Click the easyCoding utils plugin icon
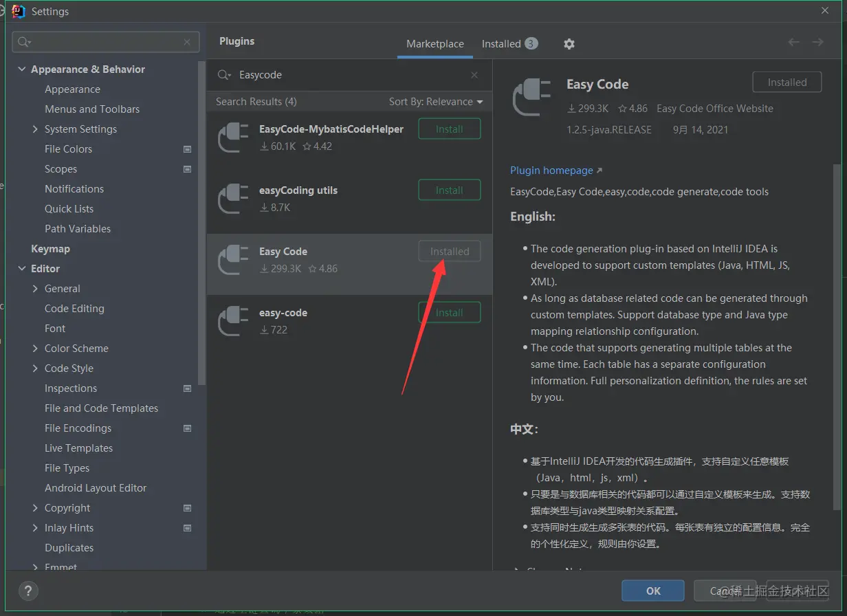847x616 pixels. tap(233, 199)
